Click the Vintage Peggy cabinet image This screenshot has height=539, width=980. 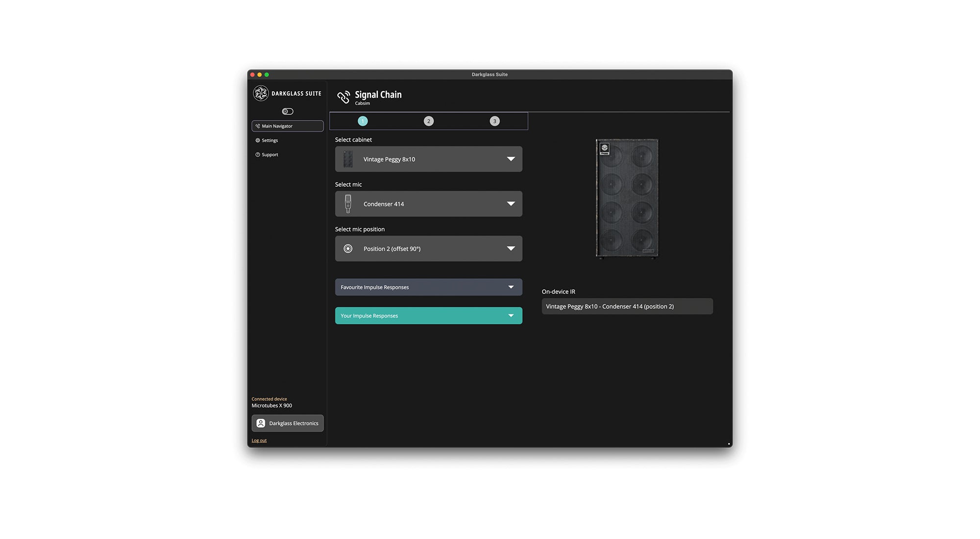pyautogui.click(x=627, y=198)
